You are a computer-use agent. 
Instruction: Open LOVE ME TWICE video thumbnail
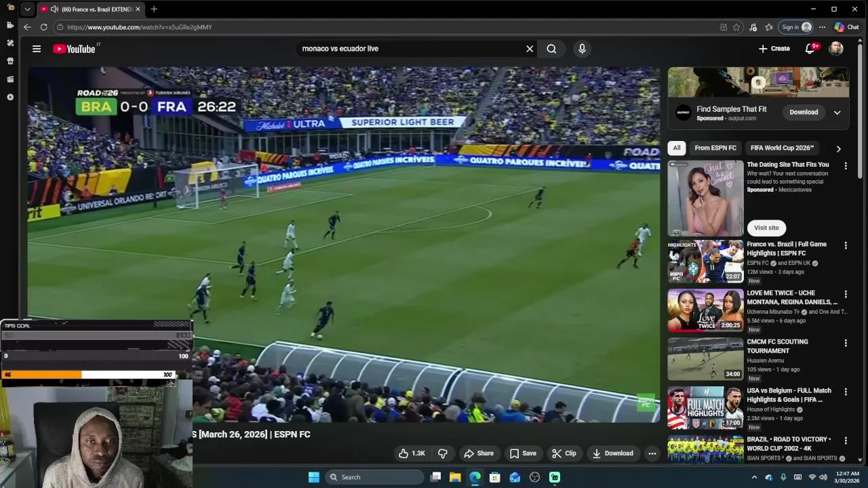(x=705, y=310)
